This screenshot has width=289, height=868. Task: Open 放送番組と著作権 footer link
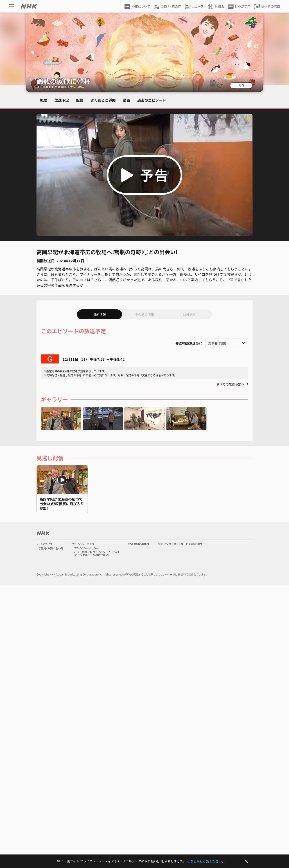coord(139,544)
